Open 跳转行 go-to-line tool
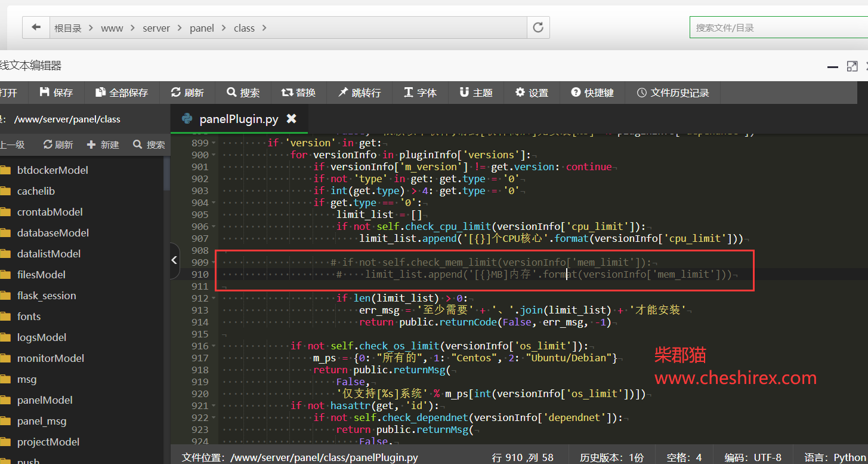 360,93
